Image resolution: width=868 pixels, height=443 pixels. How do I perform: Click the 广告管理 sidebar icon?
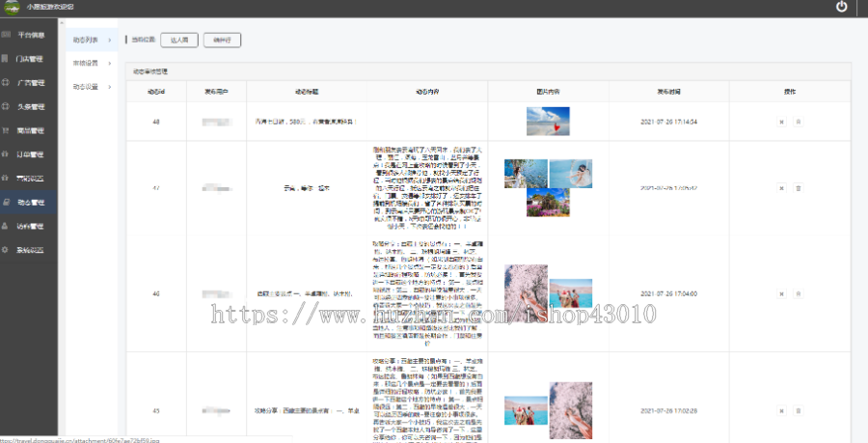[6, 82]
